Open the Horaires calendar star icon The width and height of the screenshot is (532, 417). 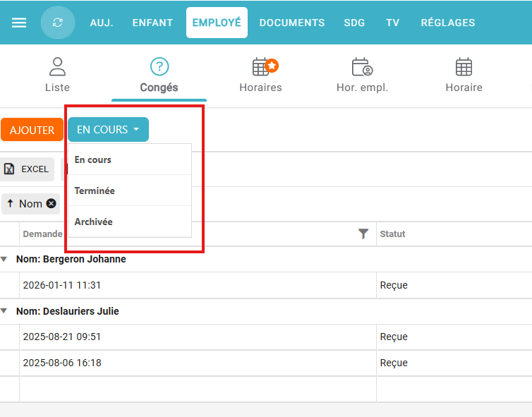coord(261,67)
